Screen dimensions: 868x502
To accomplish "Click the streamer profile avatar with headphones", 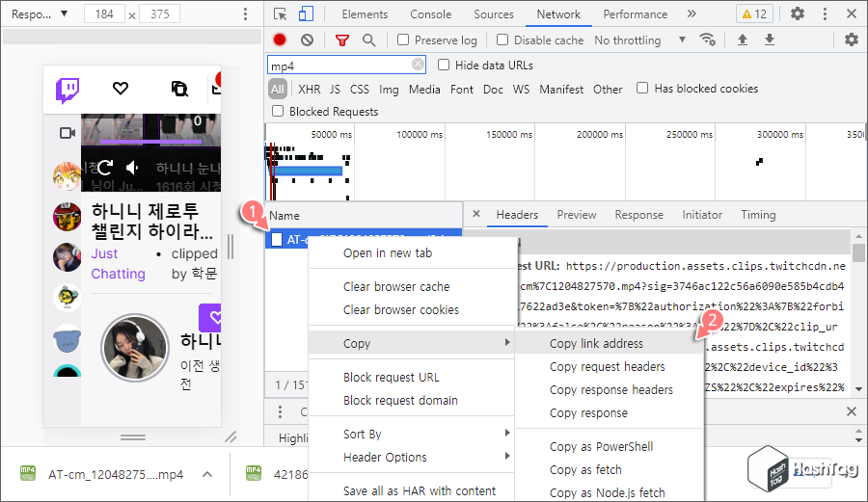I will click(x=134, y=348).
